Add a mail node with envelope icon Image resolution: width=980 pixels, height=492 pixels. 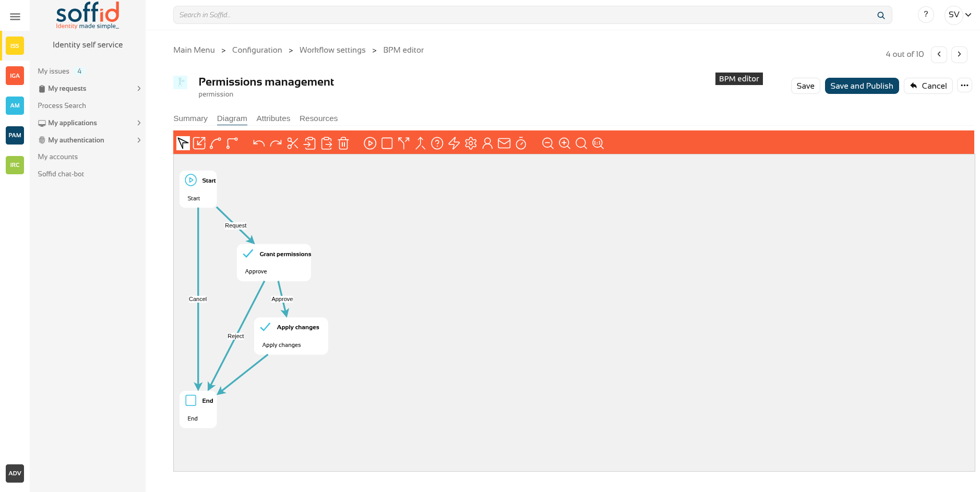coord(504,143)
